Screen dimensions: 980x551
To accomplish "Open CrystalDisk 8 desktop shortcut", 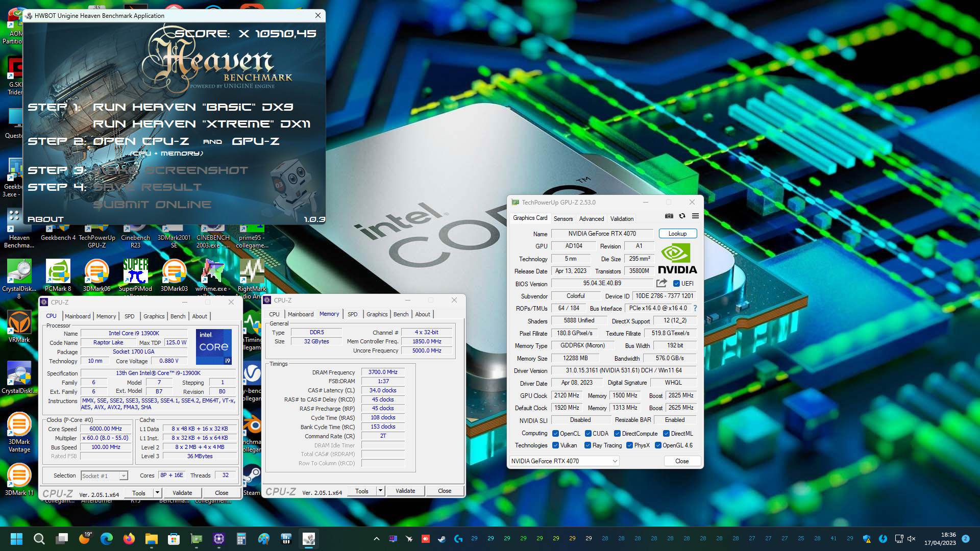I will coord(19,279).
